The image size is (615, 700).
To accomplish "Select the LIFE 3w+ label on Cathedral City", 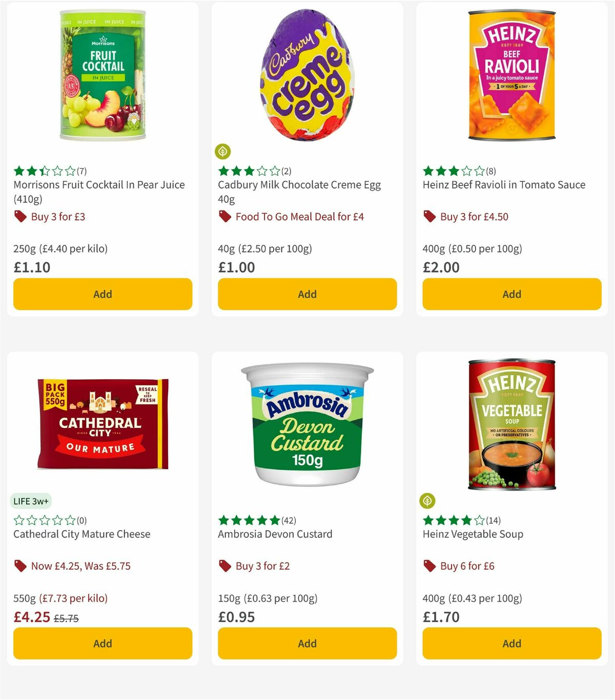I will pyautogui.click(x=31, y=501).
